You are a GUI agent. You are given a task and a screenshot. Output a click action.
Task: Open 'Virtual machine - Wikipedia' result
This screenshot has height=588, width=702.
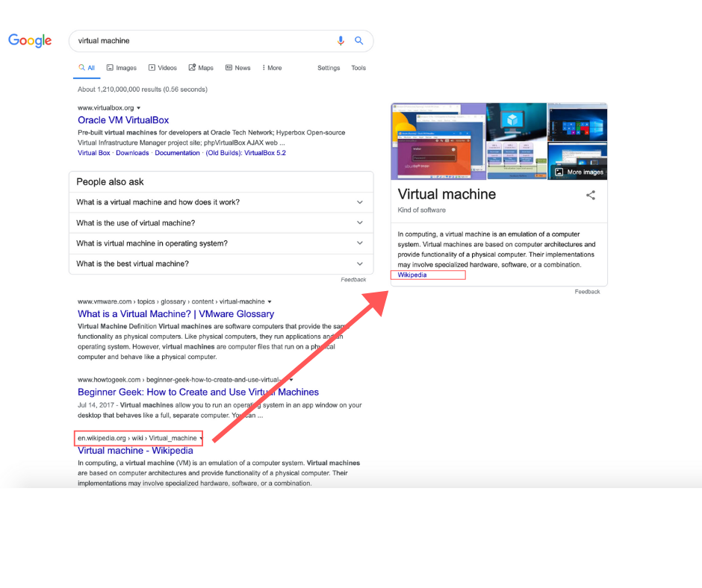pyautogui.click(x=135, y=451)
